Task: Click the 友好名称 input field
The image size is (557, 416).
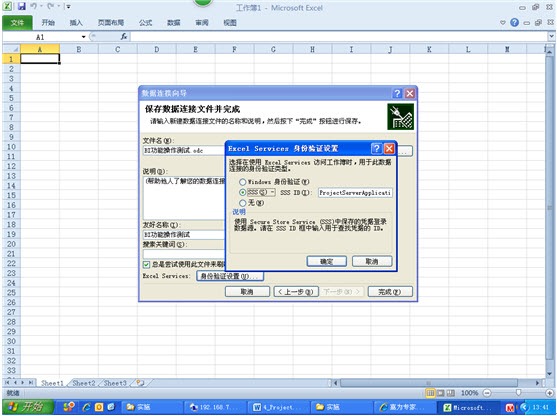Action: click(184, 234)
